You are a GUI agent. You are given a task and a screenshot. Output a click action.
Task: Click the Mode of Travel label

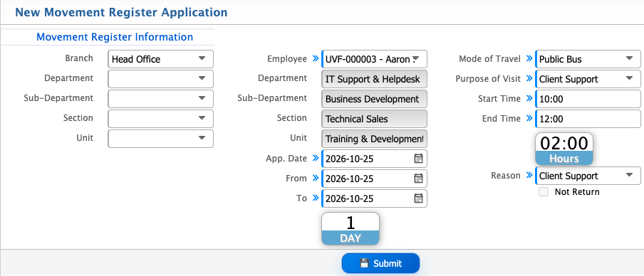(489, 58)
